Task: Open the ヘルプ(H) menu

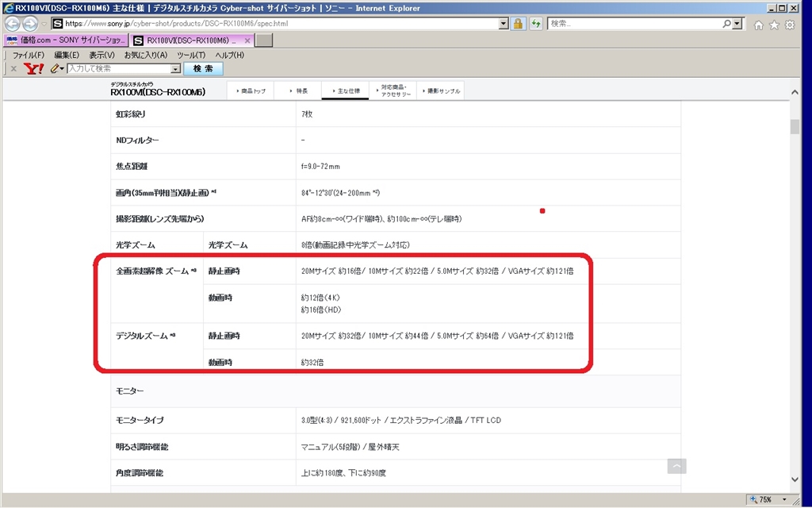Action: click(229, 55)
